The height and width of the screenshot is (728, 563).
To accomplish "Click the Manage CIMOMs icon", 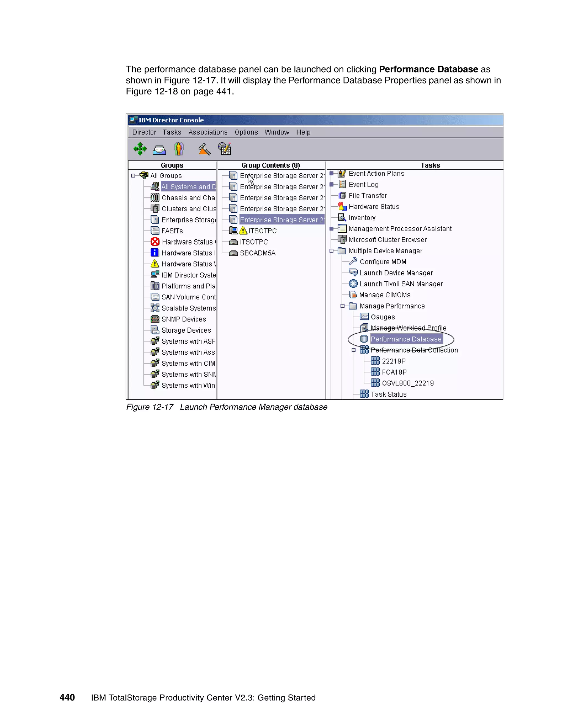I will [353, 295].
